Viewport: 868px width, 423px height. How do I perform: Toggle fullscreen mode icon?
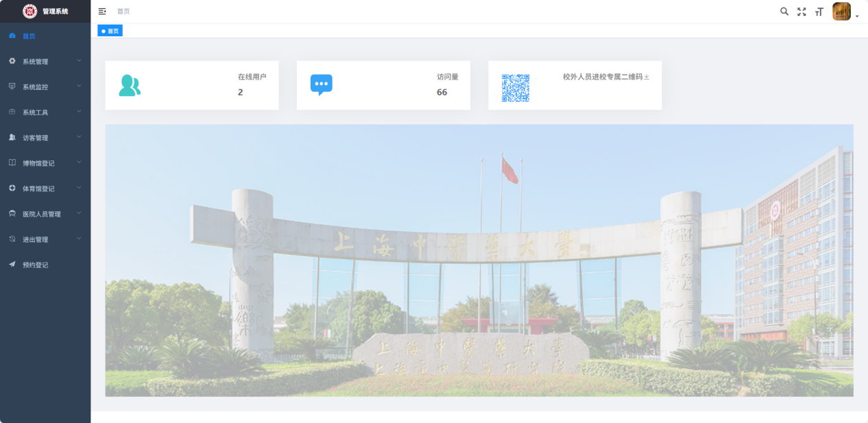tap(801, 12)
